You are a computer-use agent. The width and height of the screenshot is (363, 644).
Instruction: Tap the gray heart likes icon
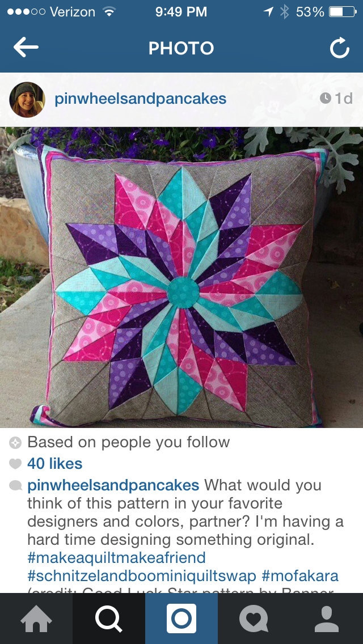point(15,464)
